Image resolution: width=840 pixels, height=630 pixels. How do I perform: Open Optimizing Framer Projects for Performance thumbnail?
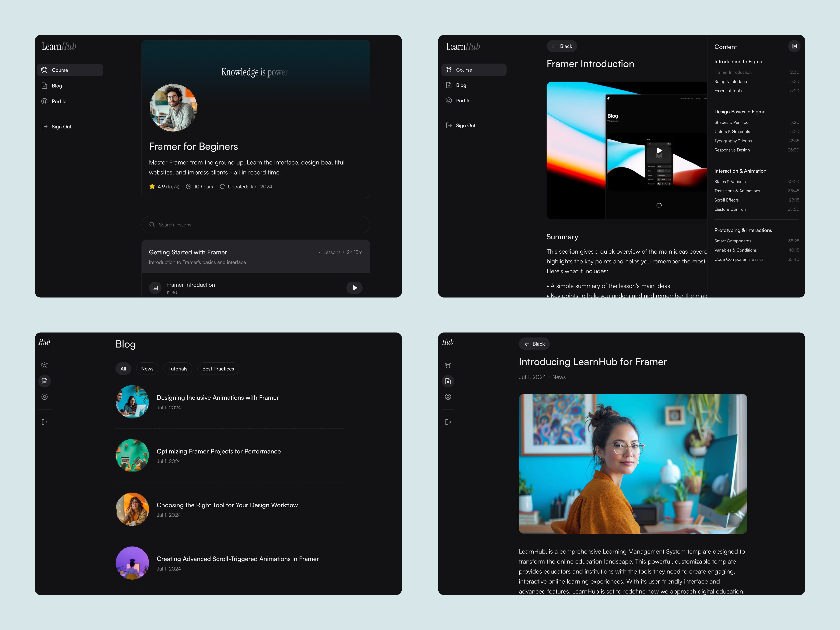[x=132, y=455]
